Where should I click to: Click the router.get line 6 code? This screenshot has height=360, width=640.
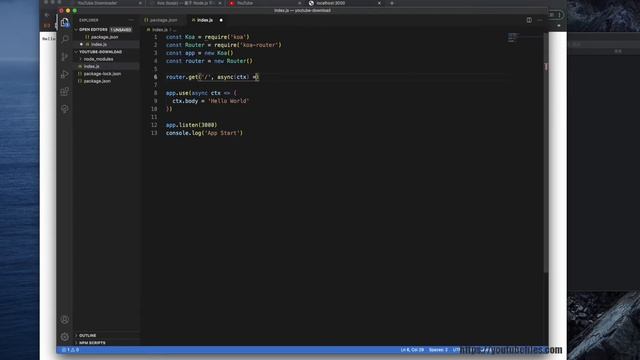(212, 77)
